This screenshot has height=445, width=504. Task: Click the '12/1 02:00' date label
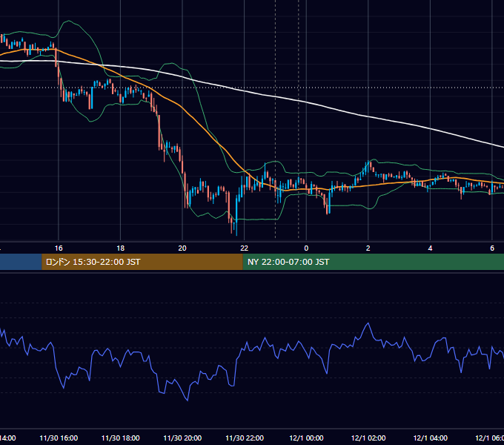(x=368, y=438)
